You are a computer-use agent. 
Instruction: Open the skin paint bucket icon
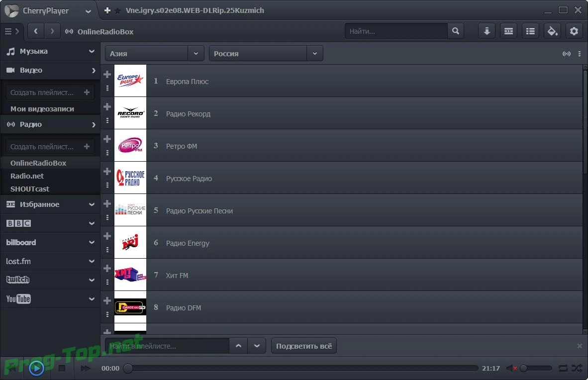[x=552, y=31]
